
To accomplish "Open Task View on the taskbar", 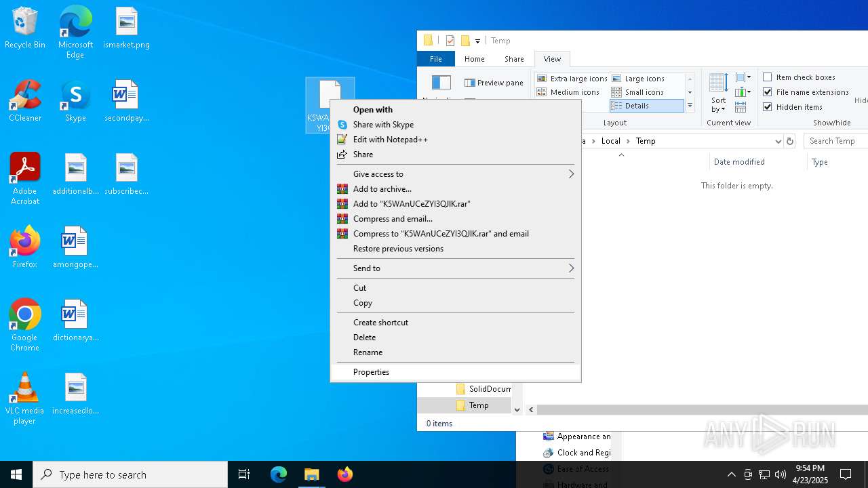I will click(244, 474).
